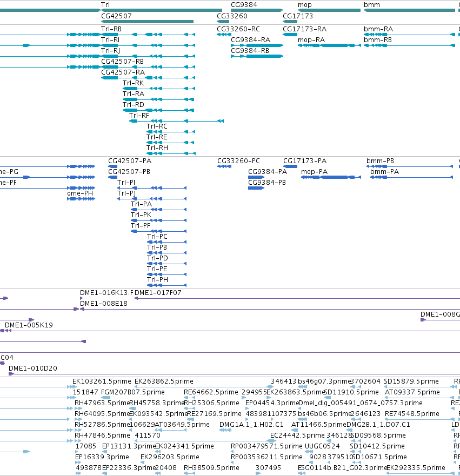This screenshot has width=460, height=476.
Task: Click the CG42507-PA protein label
Action: [130, 161]
